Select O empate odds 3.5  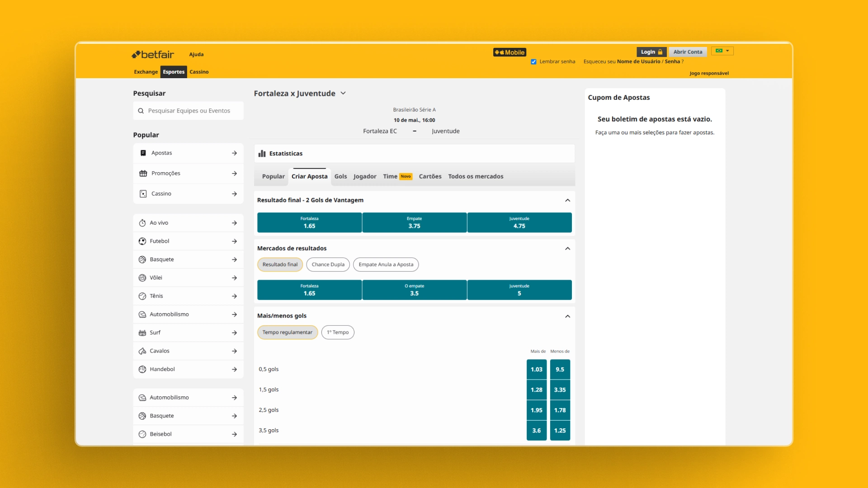click(414, 290)
